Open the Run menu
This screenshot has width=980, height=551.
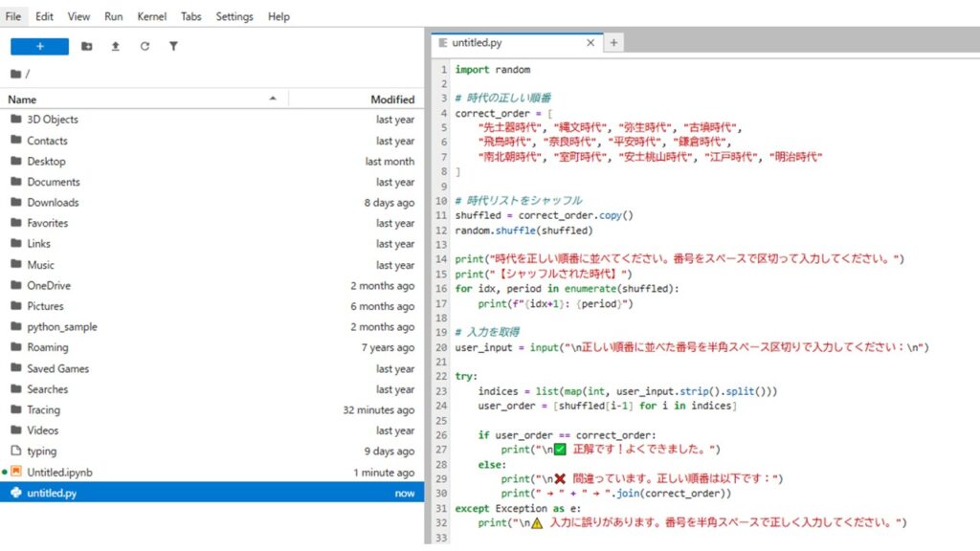tap(113, 16)
